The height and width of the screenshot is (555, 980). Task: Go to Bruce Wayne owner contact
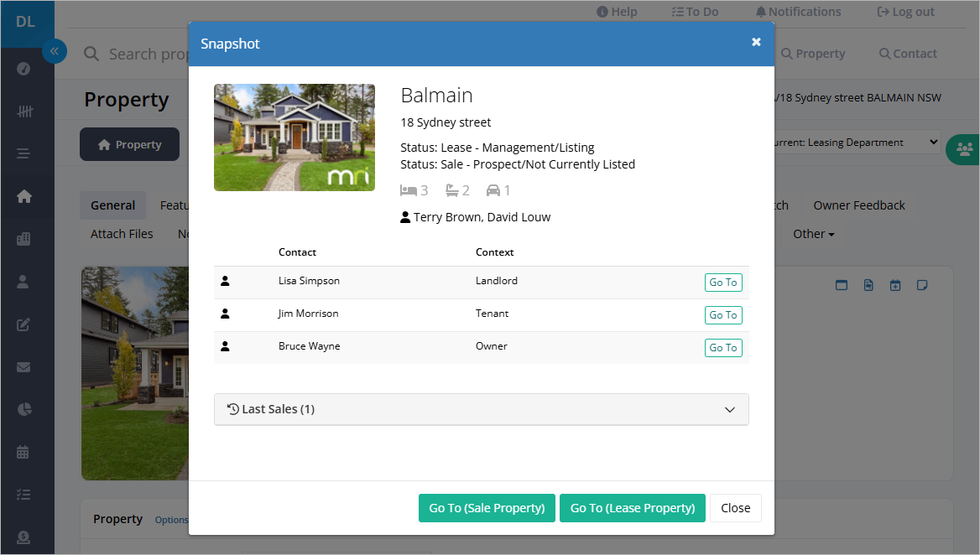click(723, 348)
